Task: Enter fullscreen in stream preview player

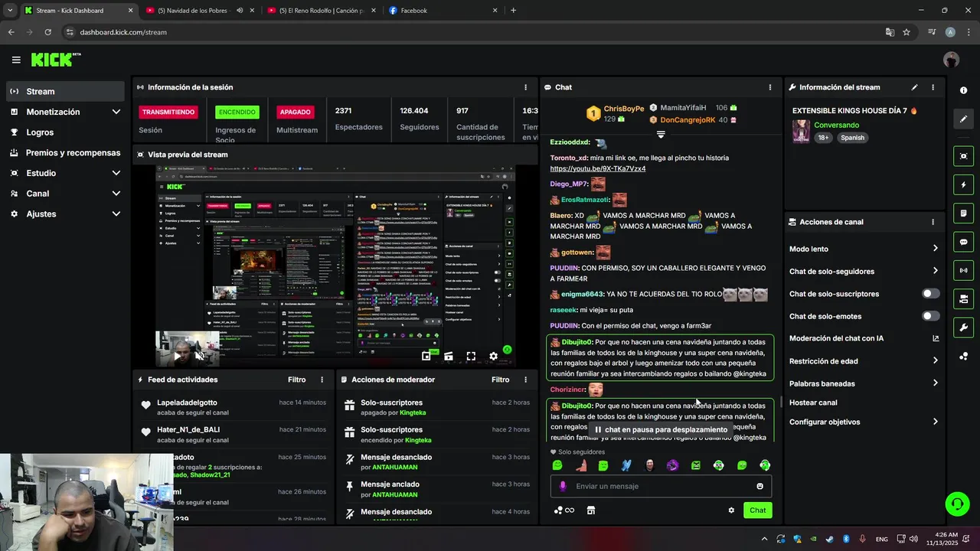Action: tap(471, 356)
